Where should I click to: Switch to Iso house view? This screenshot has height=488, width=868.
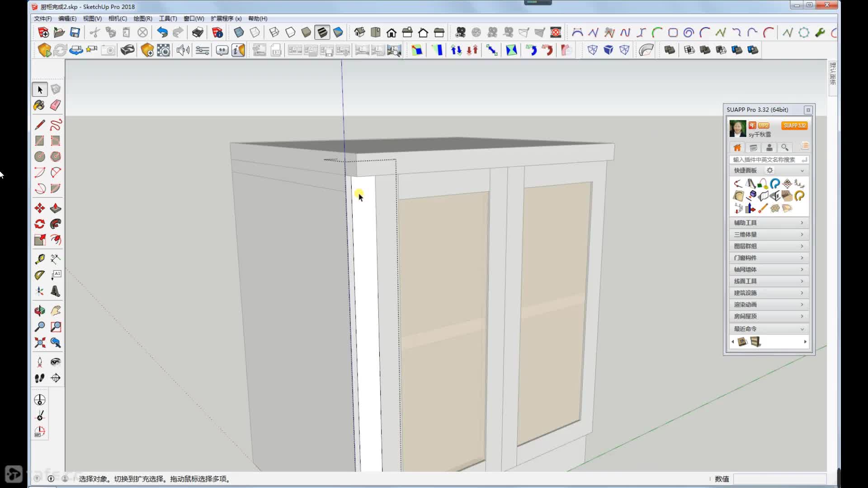pos(360,32)
